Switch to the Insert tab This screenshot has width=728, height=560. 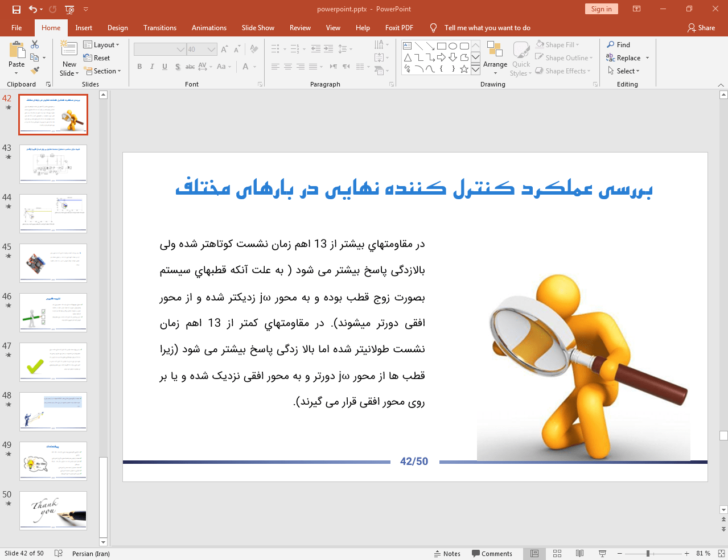[x=84, y=28]
